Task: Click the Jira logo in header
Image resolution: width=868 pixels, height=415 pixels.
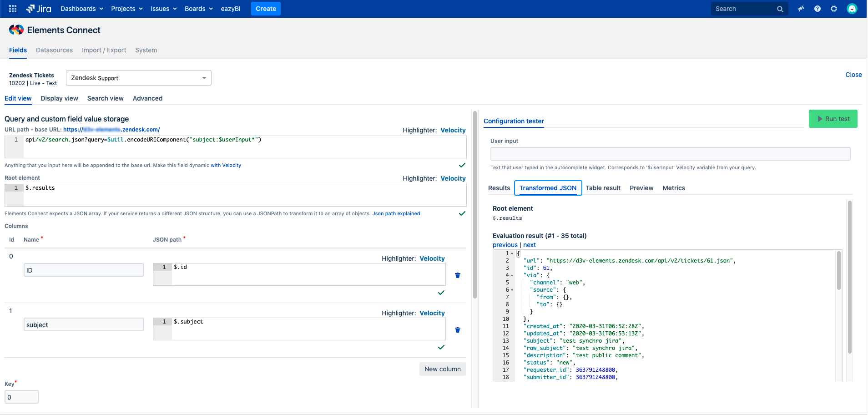Action: tap(39, 9)
